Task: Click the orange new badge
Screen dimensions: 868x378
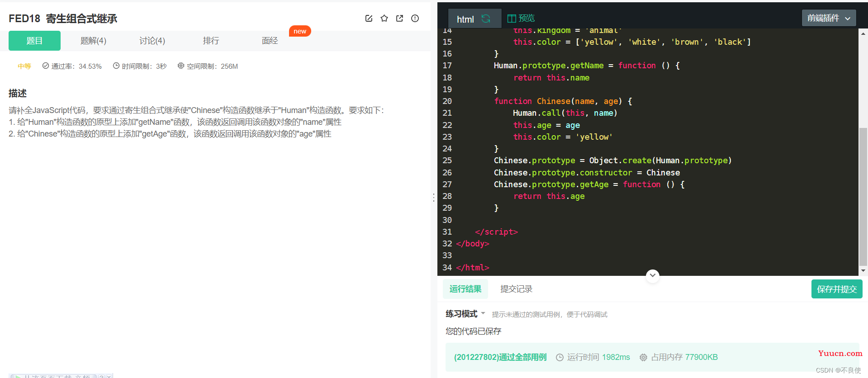Action: (300, 31)
